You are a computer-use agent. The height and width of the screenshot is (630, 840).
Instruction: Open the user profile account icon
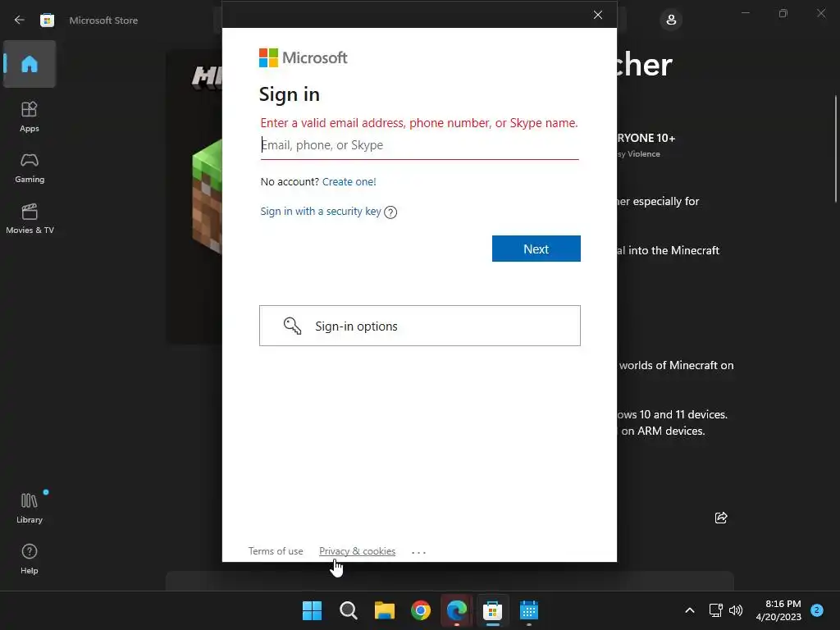[671, 21]
